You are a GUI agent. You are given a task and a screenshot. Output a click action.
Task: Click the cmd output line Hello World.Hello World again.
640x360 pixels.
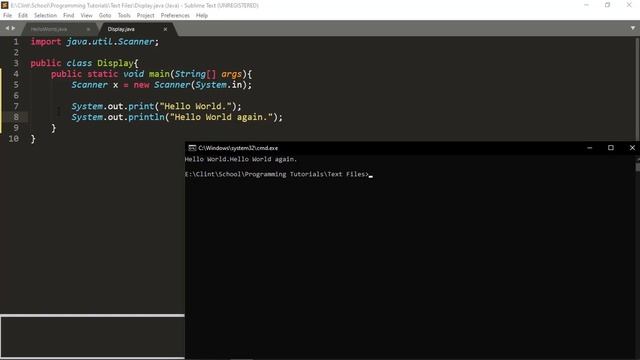pyautogui.click(x=241, y=159)
